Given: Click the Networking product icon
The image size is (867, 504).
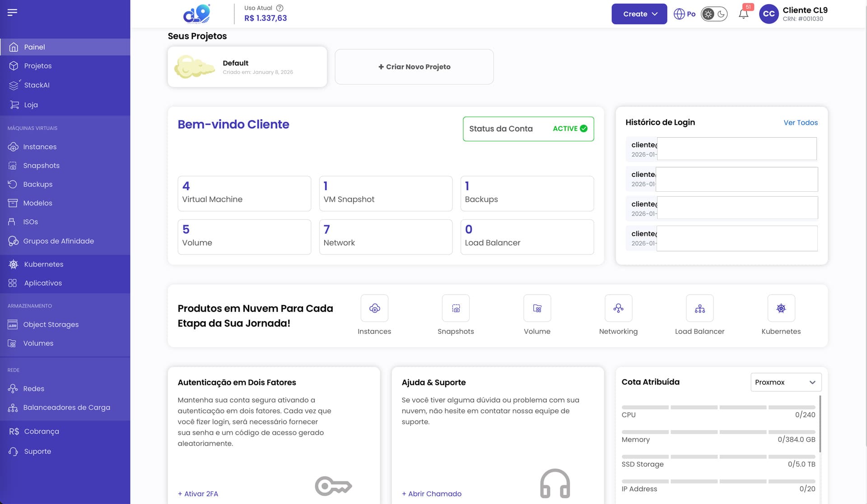Looking at the screenshot, I should point(618,308).
